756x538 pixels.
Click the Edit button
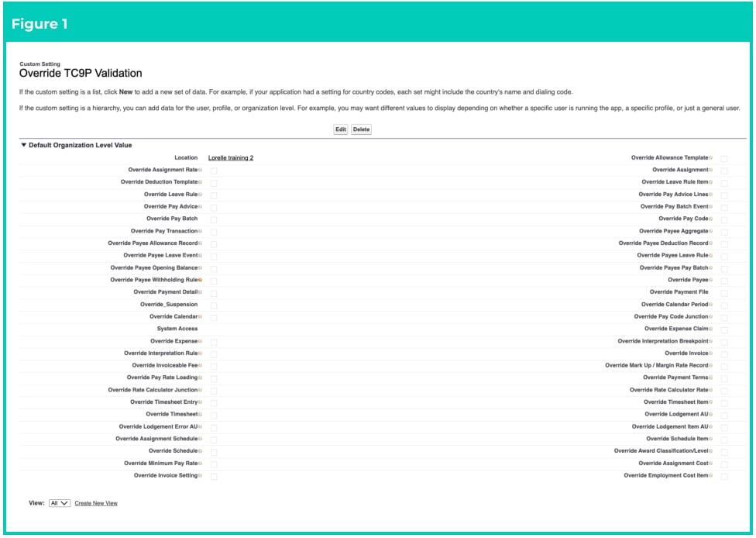coord(341,129)
